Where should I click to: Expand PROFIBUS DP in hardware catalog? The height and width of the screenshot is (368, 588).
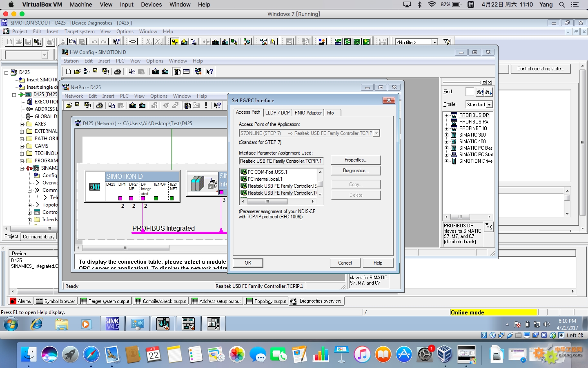[x=447, y=115]
